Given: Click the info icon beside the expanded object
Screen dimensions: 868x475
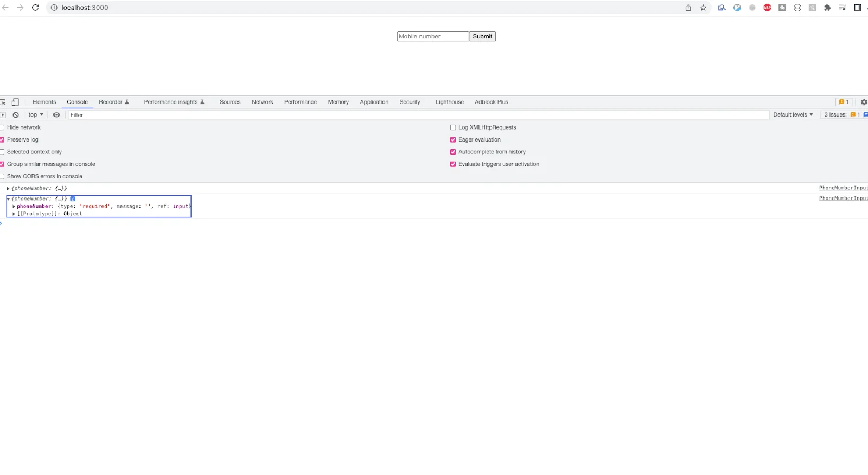Looking at the screenshot, I should [73, 198].
